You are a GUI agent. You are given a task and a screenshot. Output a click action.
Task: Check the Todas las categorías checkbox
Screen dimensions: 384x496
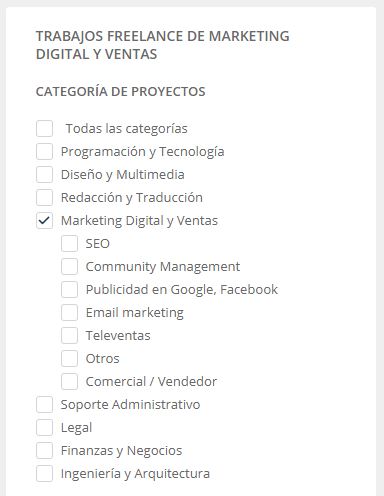[44, 129]
